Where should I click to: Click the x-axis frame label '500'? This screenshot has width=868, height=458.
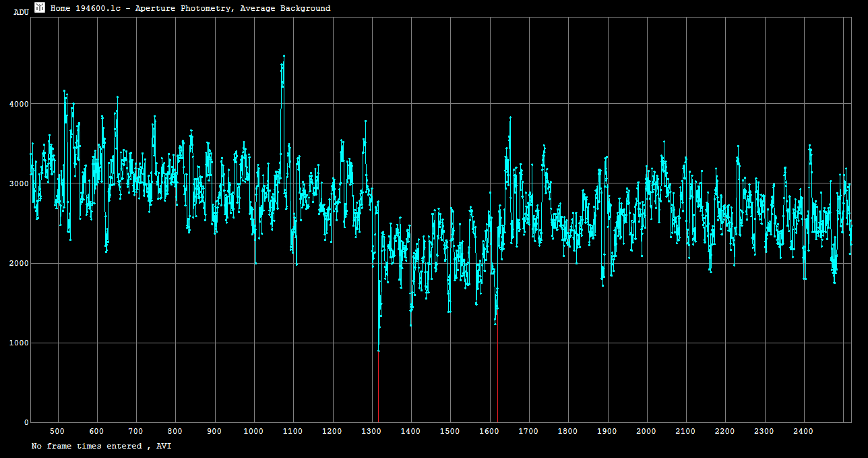pyautogui.click(x=58, y=431)
